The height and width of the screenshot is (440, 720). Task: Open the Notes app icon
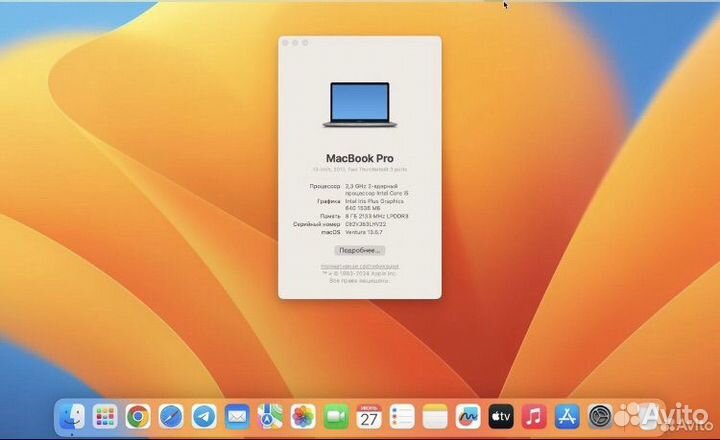coord(435,417)
